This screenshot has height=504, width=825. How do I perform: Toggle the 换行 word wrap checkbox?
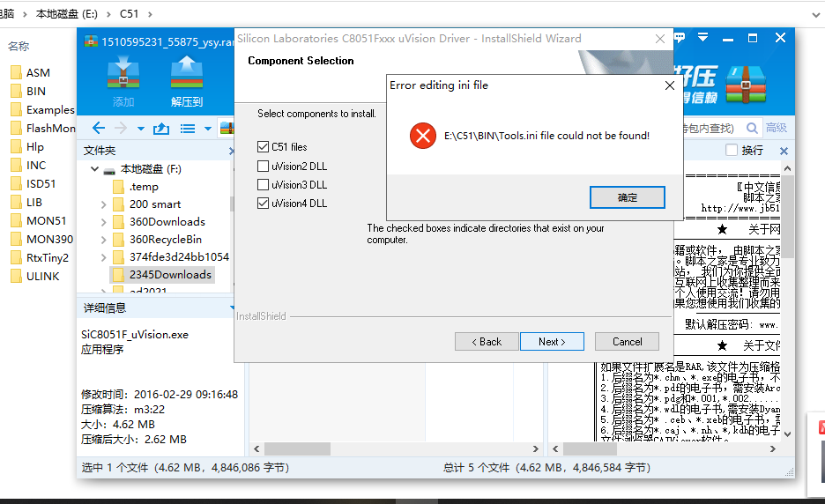(732, 150)
